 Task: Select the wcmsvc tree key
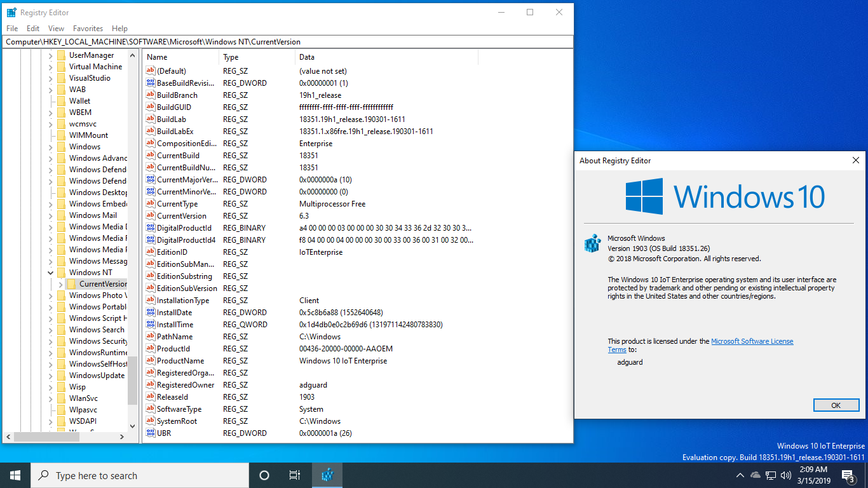point(83,124)
